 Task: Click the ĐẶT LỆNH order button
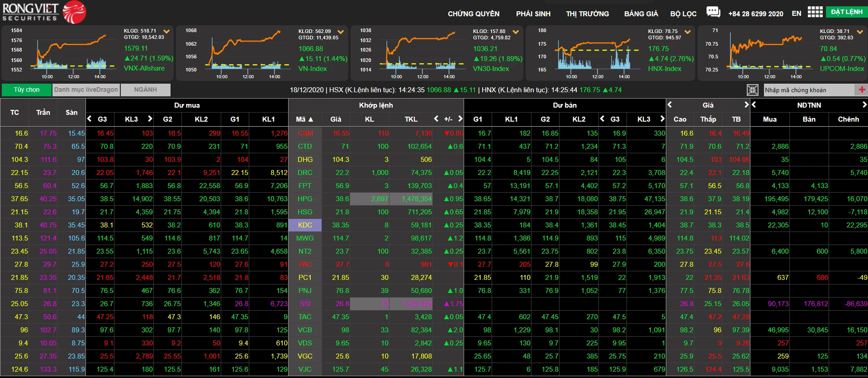point(846,12)
